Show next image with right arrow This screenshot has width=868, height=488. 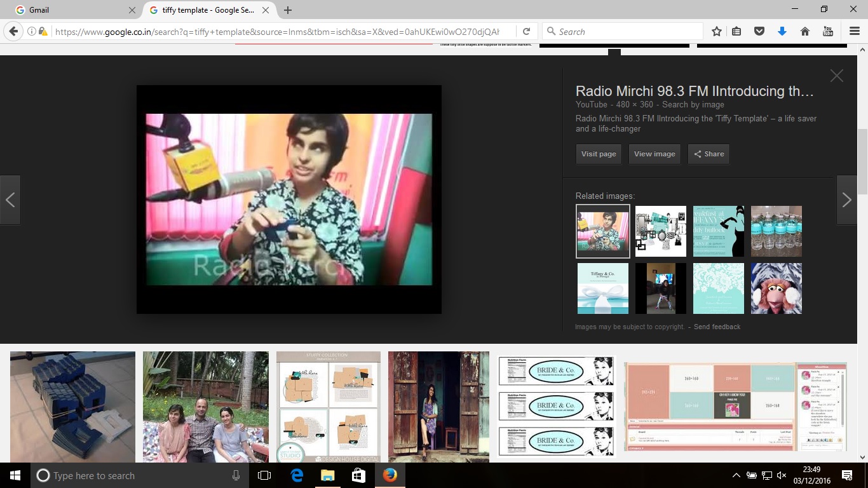[846, 200]
